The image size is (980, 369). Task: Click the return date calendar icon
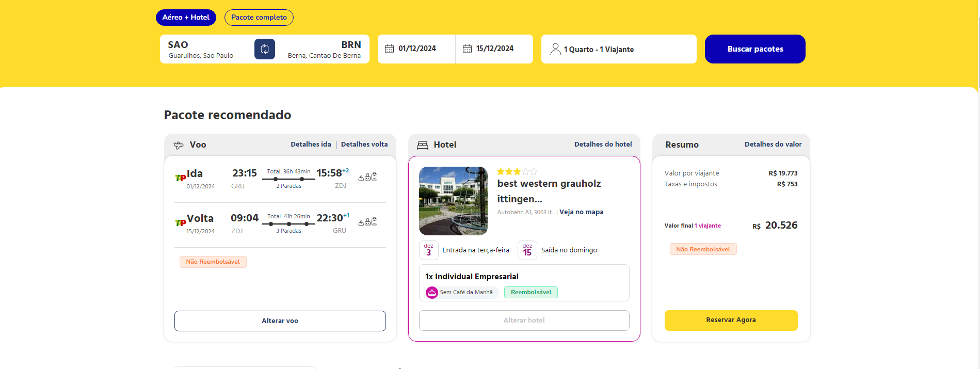tap(467, 49)
